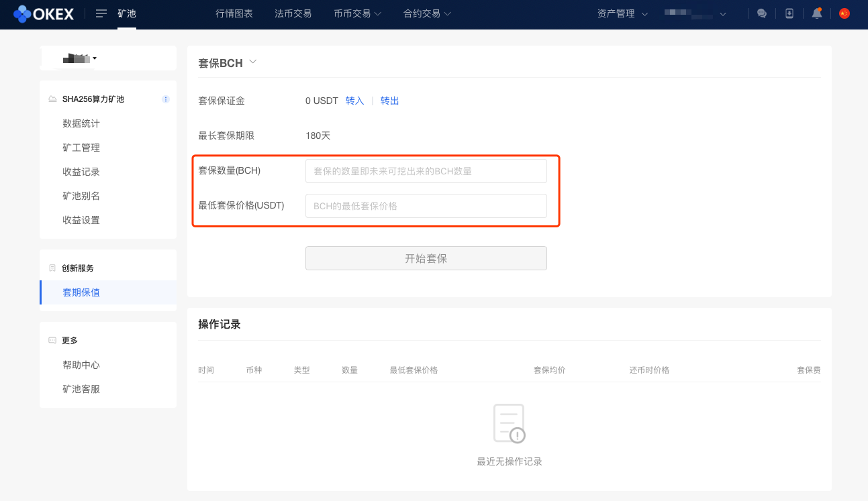The height and width of the screenshot is (501, 868).
Task: Click the 最近无操作记录 empty message
Action: (510, 461)
